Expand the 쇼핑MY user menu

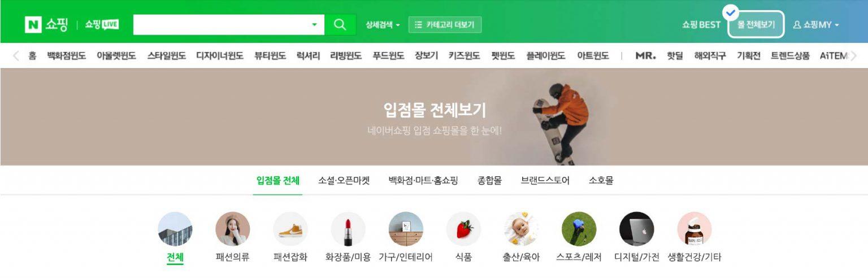coord(816,25)
